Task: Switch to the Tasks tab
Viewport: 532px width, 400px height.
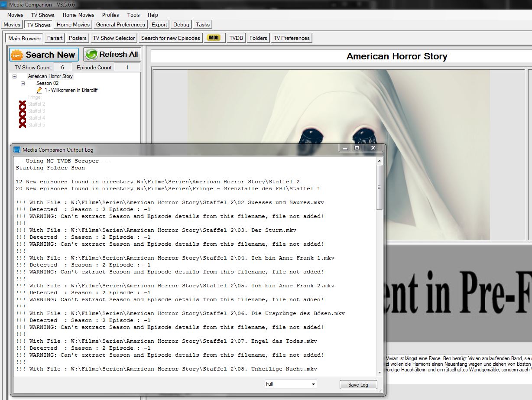Action: point(203,25)
